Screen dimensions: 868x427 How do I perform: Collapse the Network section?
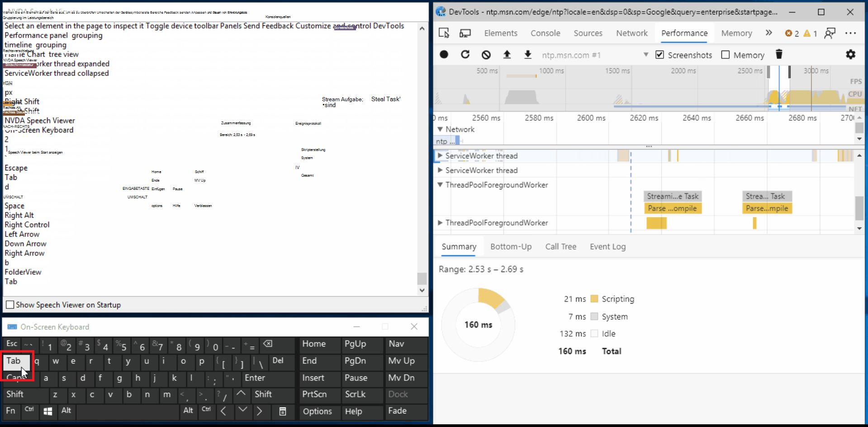(x=440, y=129)
